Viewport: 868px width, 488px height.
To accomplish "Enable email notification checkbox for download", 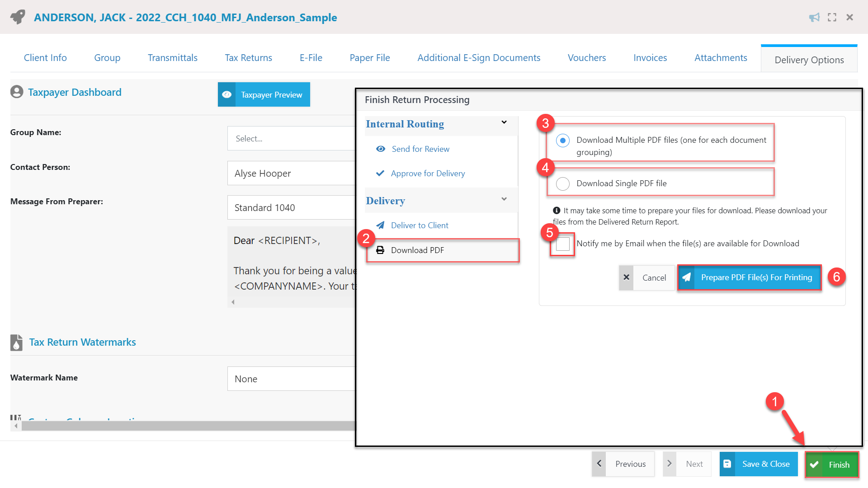I will click(562, 244).
